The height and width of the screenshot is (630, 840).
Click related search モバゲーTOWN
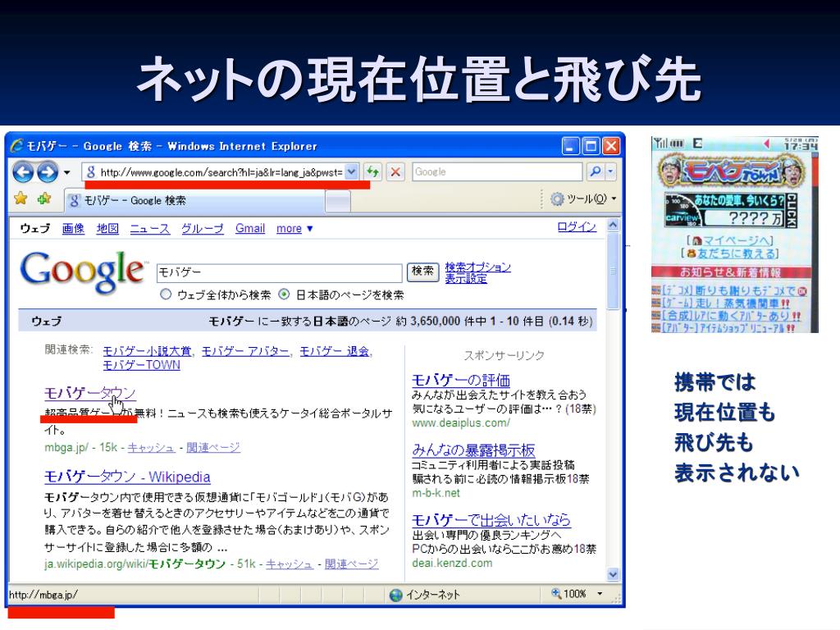click(141, 365)
